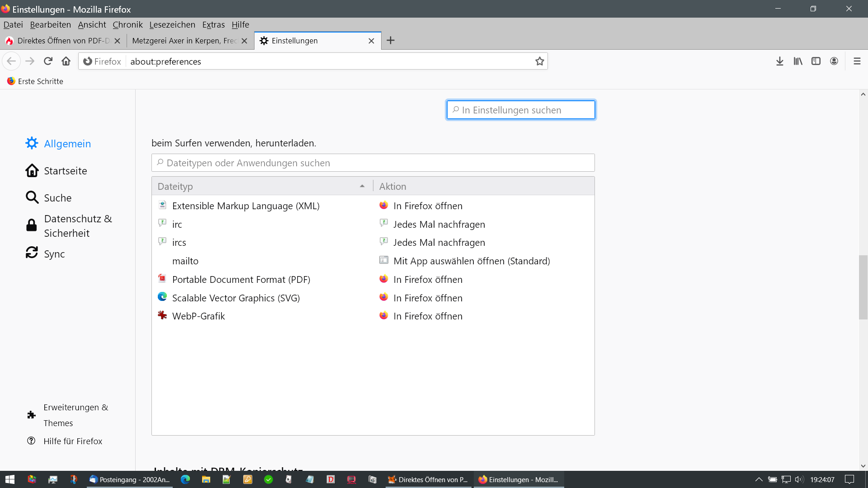
Task: Open a new tab with plus
Action: tap(391, 41)
